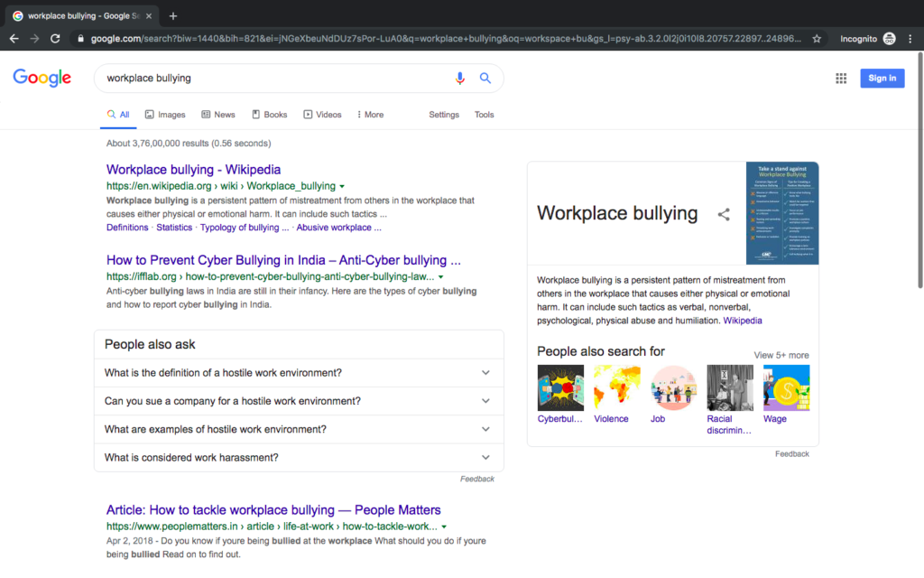Open the Typology of bullying sitelink
Image resolution: width=924 pixels, height=578 pixels.
[244, 228]
